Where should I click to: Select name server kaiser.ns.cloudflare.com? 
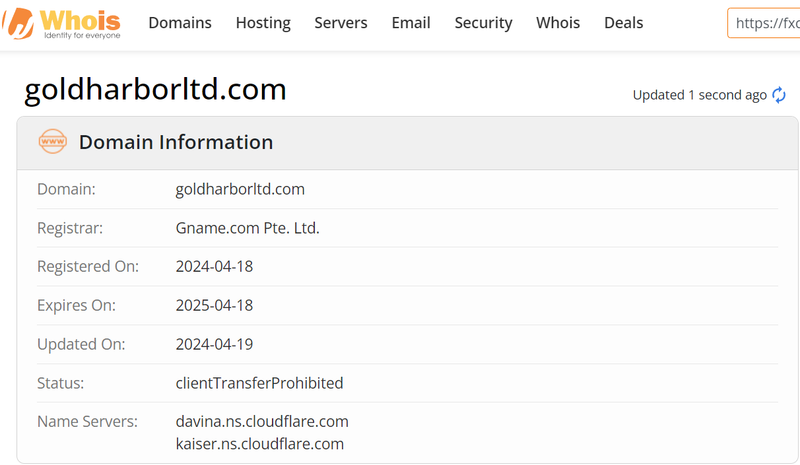click(260, 444)
